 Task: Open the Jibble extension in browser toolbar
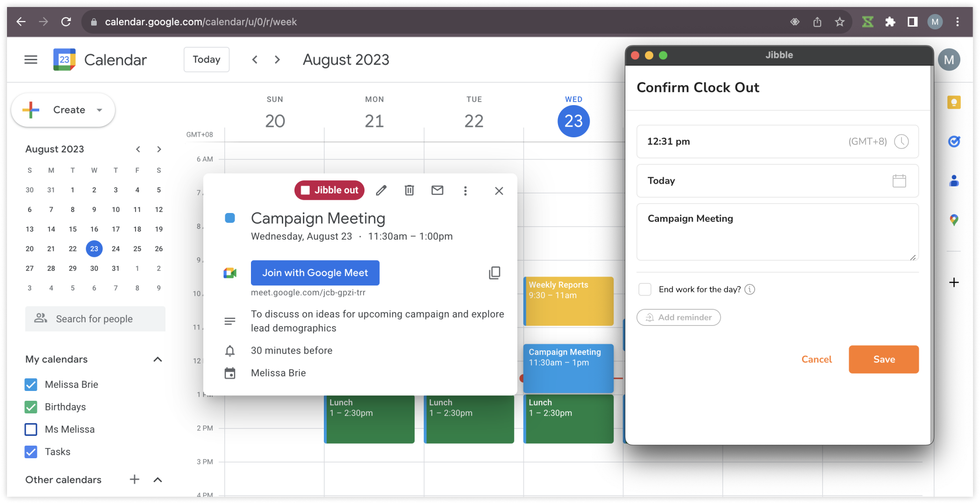[x=867, y=22]
